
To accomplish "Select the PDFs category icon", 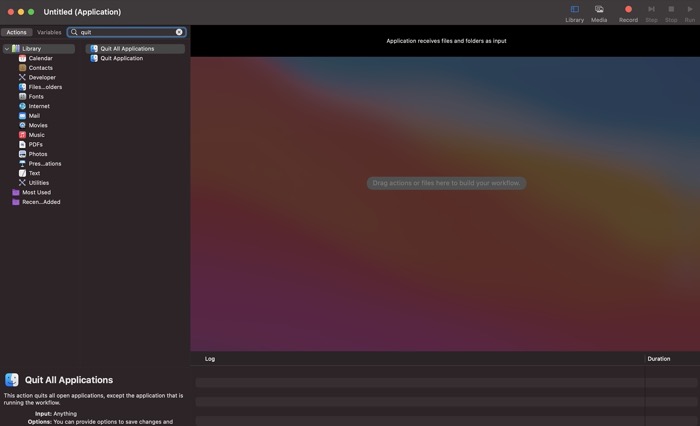I will pyautogui.click(x=22, y=145).
